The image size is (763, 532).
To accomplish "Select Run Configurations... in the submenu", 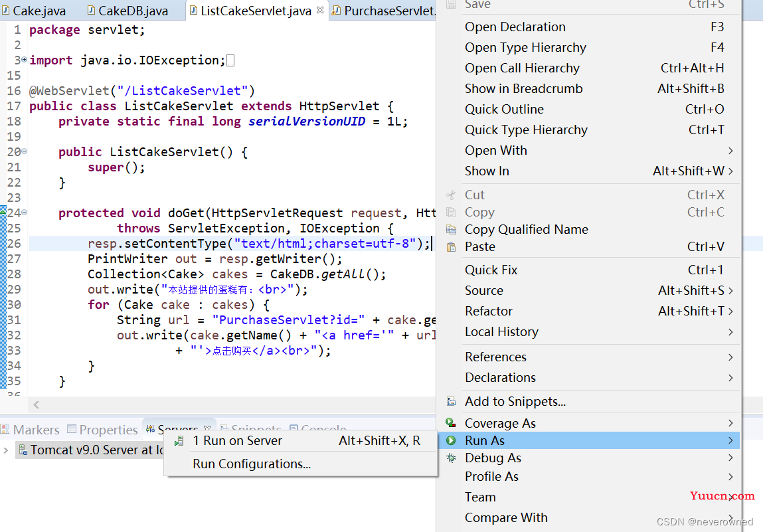I will click(x=252, y=464).
